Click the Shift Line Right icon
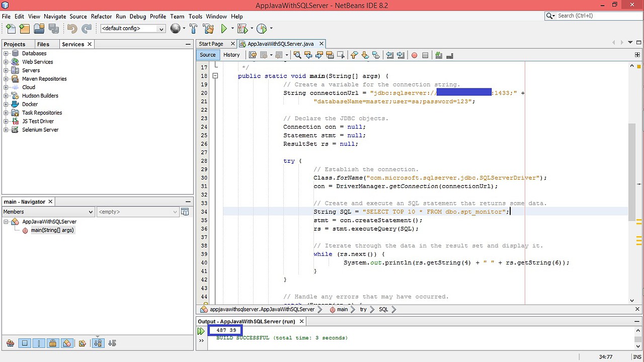644x362 pixels. click(x=401, y=55)
